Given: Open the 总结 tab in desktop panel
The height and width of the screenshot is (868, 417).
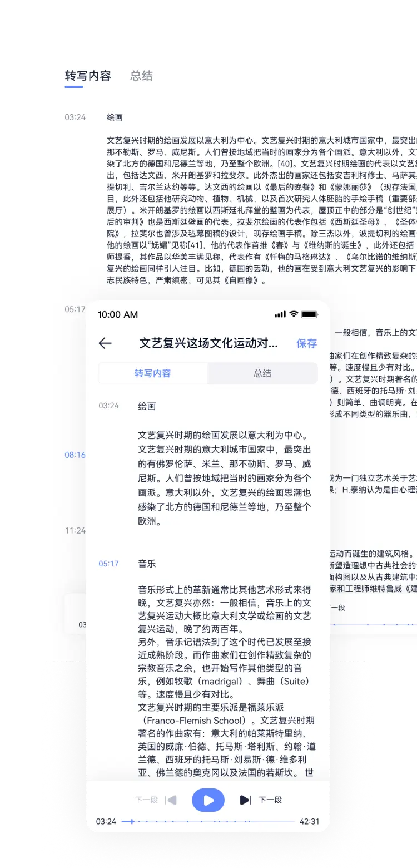Looking at the screenshot, I should click(141, 76).
